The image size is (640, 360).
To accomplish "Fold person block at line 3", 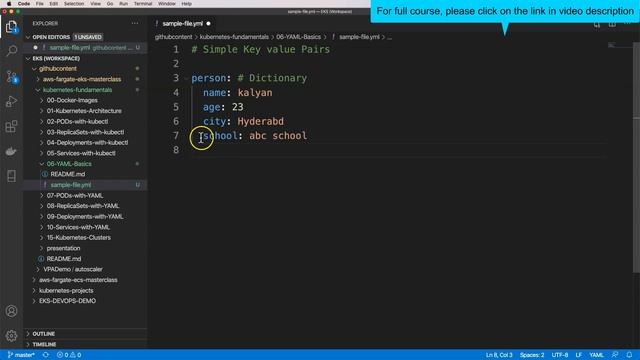I will (x=186, y=78).
